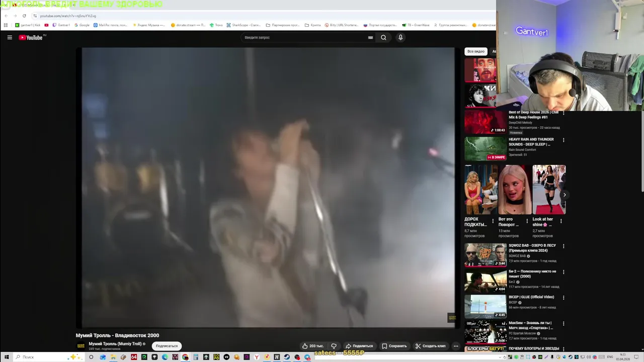Click the Мумий Тролль channel avatar

(80, 346)
